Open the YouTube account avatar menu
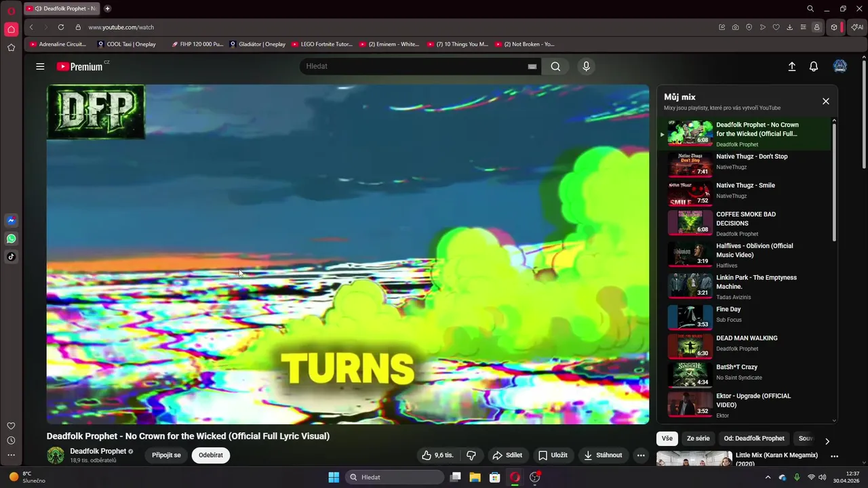Screen dimensions: 868x488 tap(840, 66)
